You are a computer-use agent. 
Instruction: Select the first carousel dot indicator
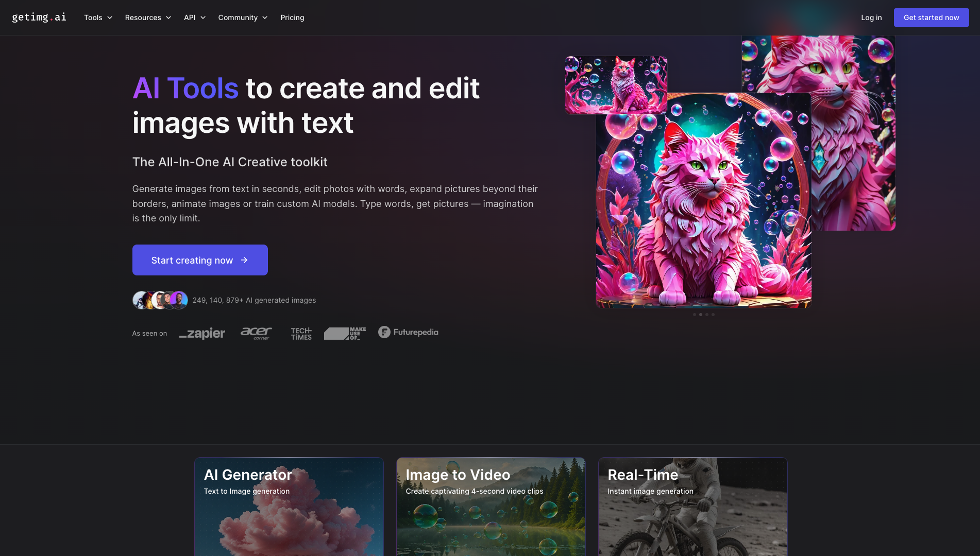[695, 315]
